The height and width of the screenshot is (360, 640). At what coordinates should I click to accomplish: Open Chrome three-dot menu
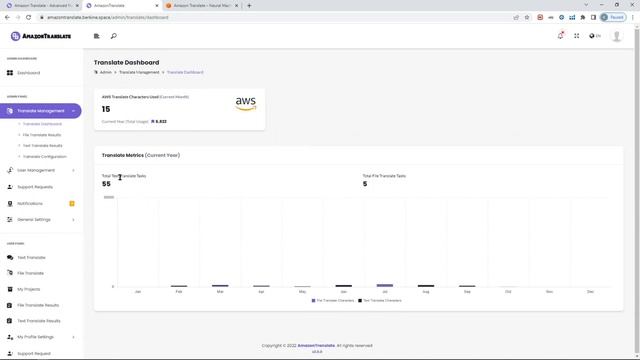tap(633, 18)
